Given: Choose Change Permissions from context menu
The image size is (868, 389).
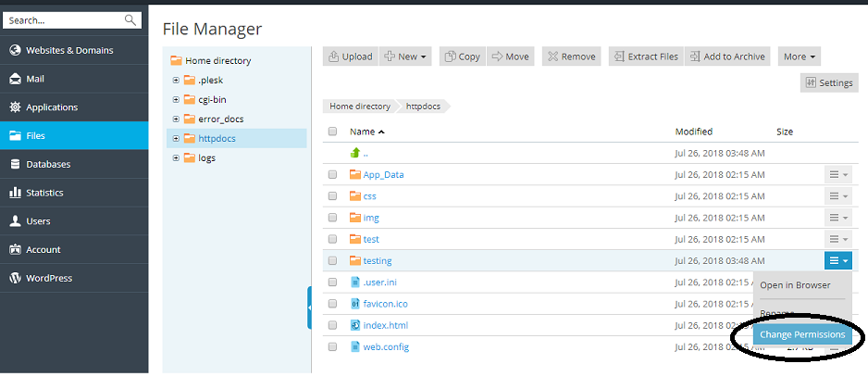Looking at the screenshot, I should [802, 334].
